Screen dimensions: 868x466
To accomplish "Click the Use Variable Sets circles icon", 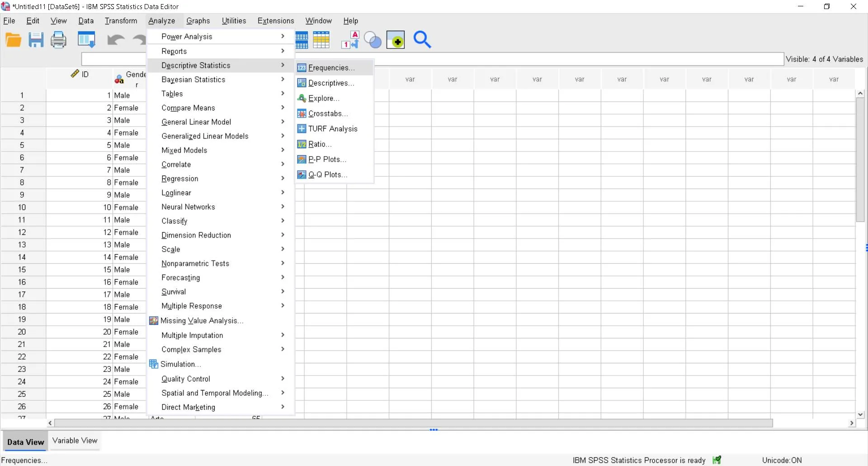I will pos(373,40).
